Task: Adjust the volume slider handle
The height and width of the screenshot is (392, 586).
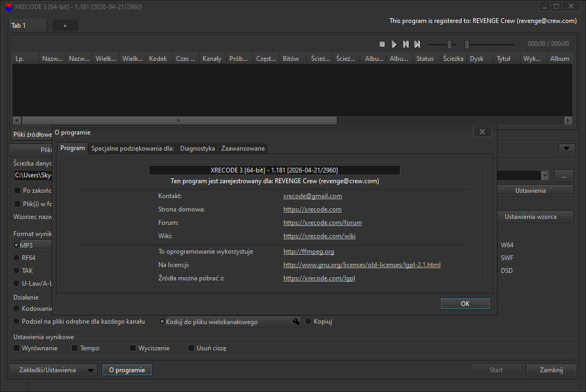Action: coord(450,44)
